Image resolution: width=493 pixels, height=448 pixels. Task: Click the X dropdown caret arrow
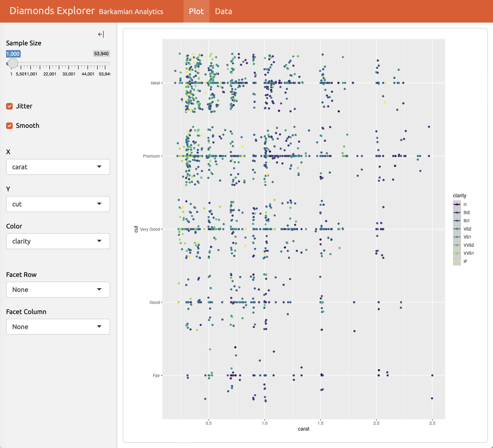click(x=99, y=167)
